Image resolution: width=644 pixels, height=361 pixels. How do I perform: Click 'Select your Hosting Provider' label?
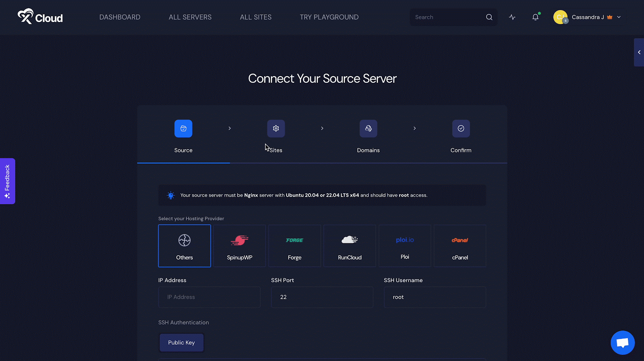coord(191,219)
